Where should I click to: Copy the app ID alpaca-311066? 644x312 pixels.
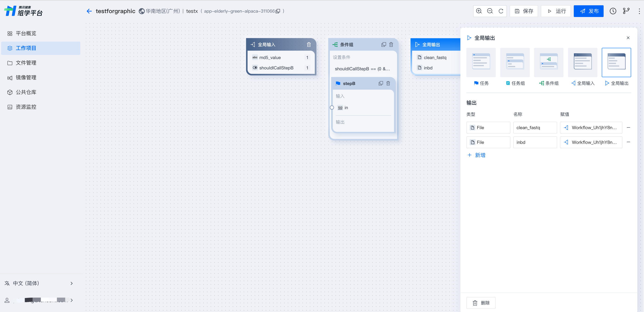pyautogui.click(x=278, y=11)
